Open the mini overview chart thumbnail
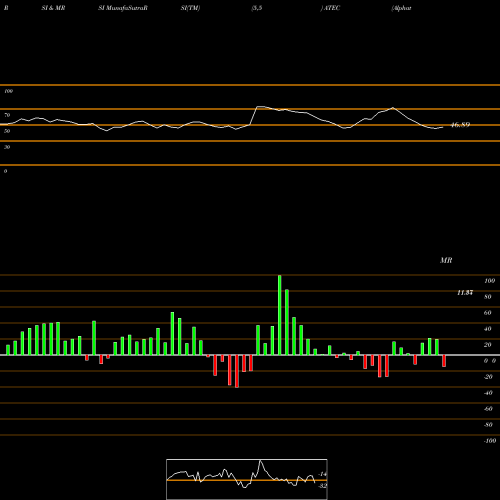The width and height of the screenshot is (500, 500). [x=247, y=479]
